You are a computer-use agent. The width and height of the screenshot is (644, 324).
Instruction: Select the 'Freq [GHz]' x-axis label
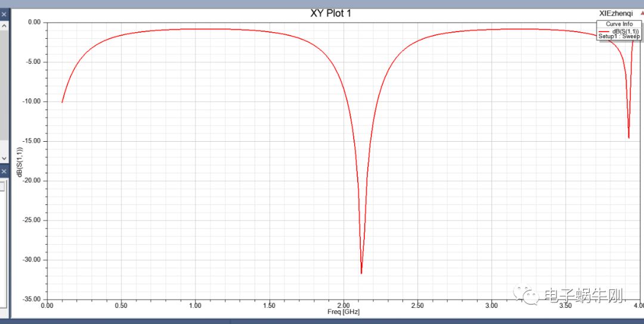(x=343, y=312)
